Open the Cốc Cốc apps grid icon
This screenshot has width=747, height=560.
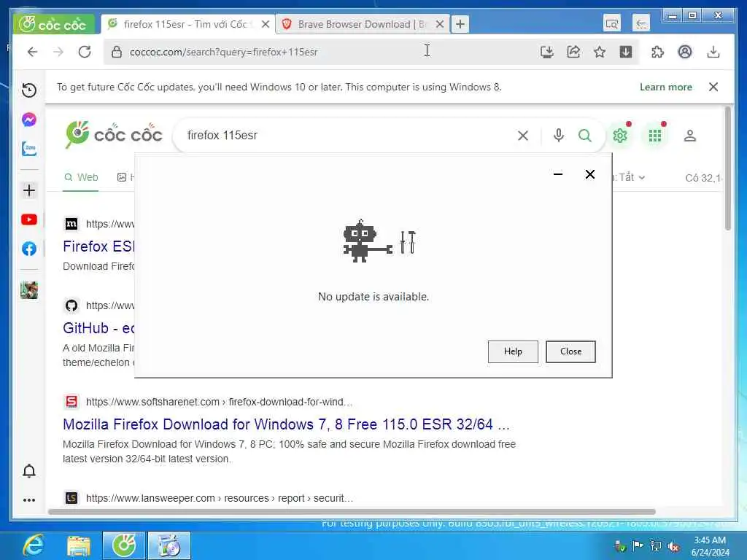655,136
